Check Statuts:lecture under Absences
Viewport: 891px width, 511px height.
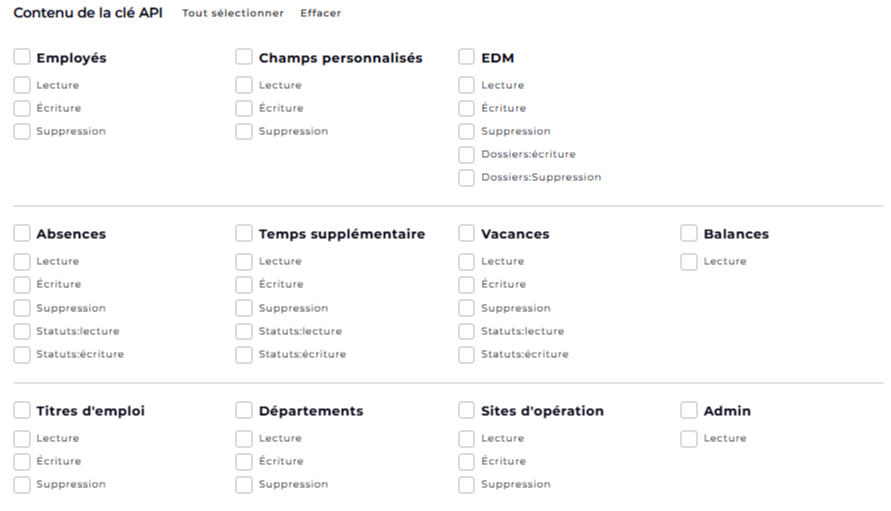(22, 331)
